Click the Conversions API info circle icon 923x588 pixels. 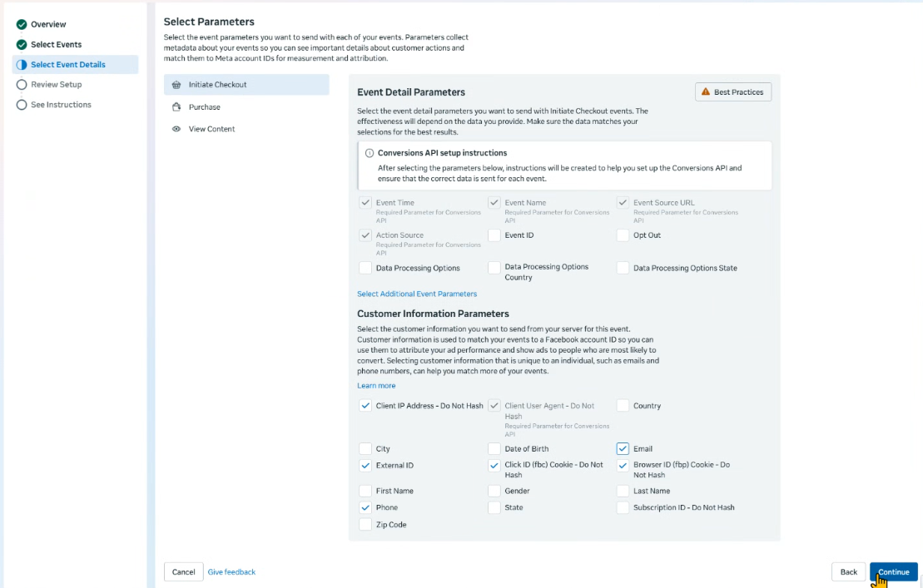369,153
